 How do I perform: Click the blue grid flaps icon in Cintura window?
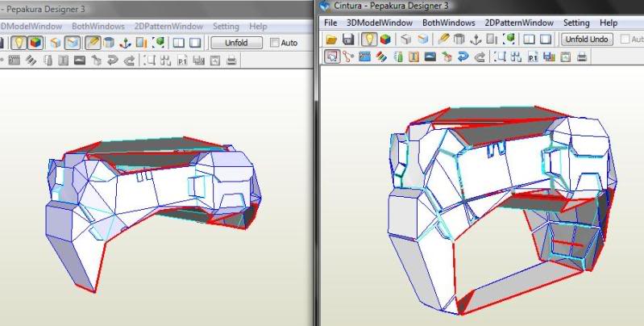click(364, 56)
